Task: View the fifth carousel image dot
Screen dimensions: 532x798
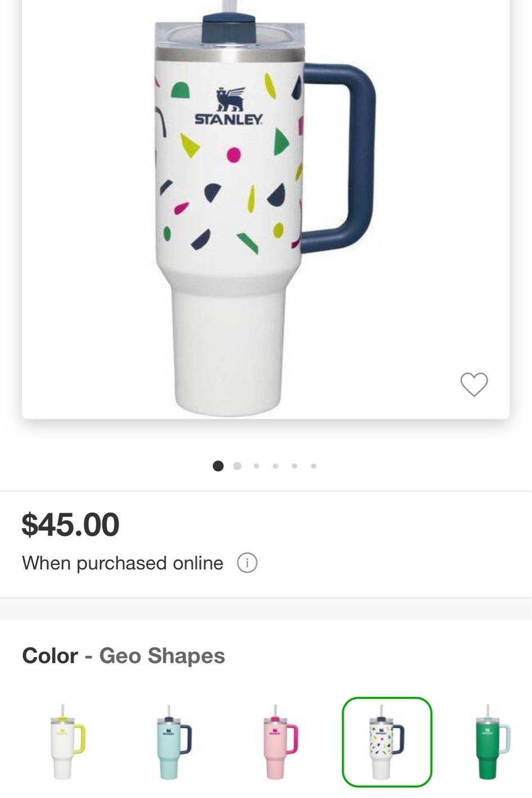Action: pyautogui.click(x=294, y=466)
